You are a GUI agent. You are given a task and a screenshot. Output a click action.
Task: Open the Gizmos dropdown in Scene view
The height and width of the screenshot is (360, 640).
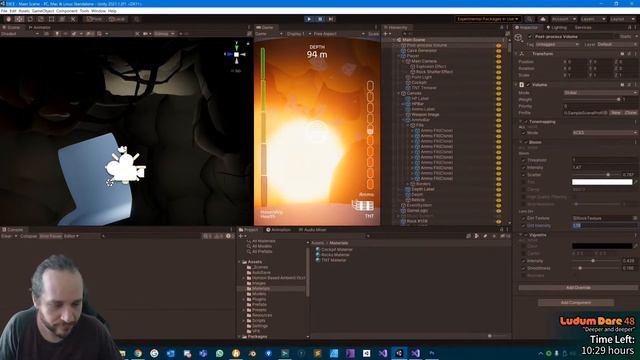164,34
